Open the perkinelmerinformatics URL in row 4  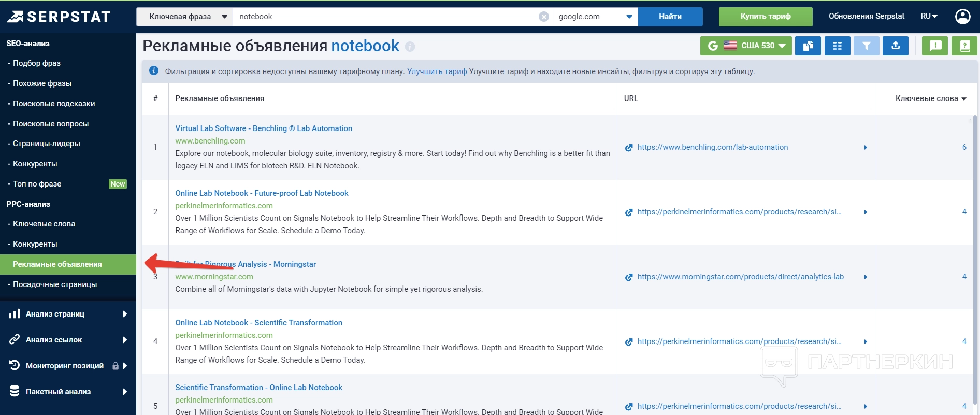[x=739, y=341]
